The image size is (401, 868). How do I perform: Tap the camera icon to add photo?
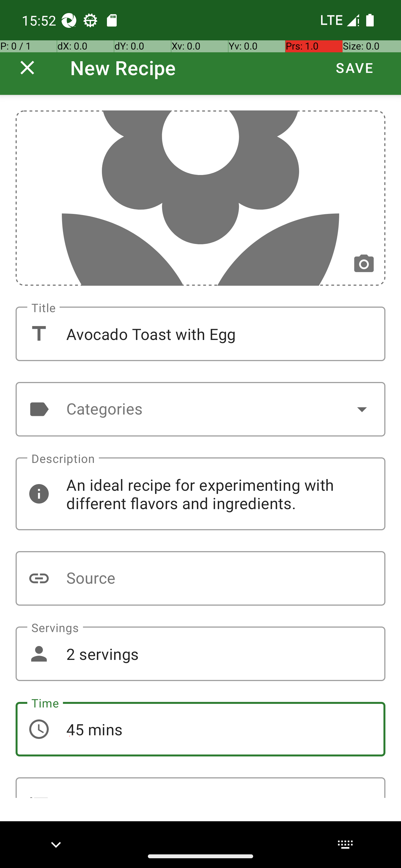coord(364,263)
